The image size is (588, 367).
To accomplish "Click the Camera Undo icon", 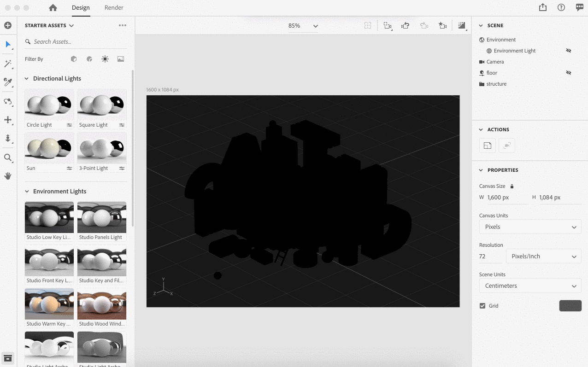I will pos(406,26).
